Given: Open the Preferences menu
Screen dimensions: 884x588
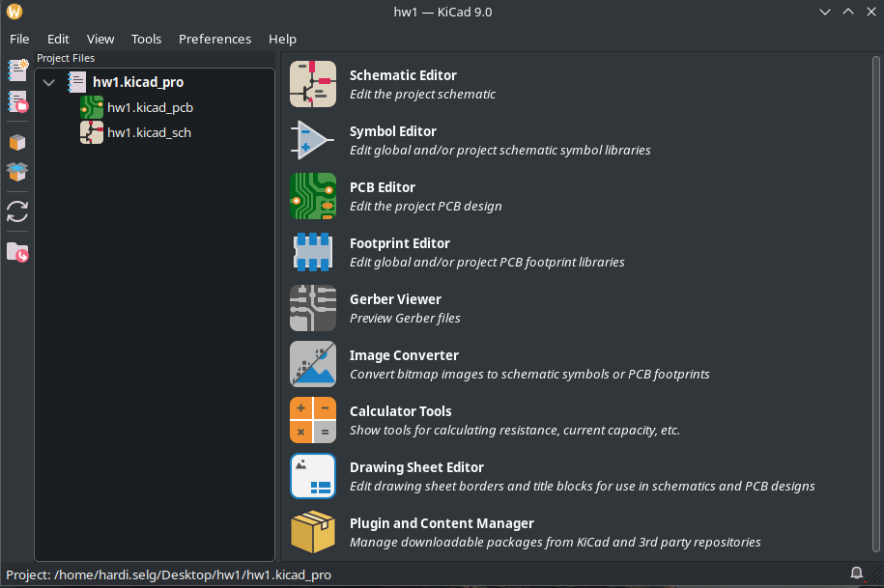Looking at the screenshot, I should click(214, 39).
